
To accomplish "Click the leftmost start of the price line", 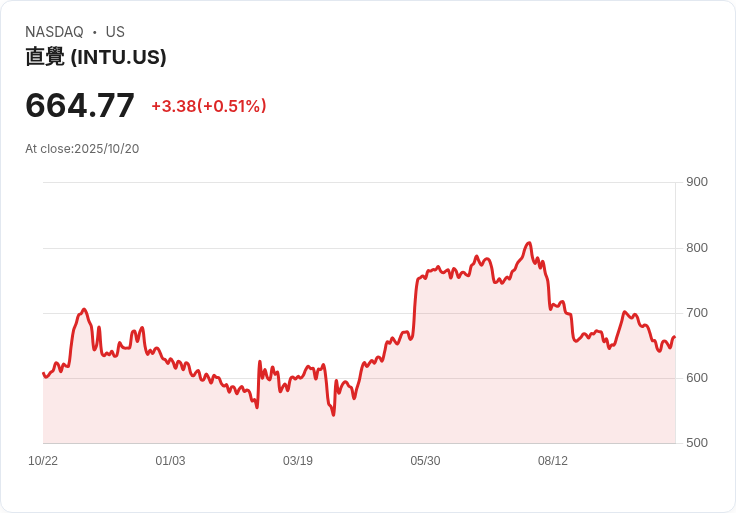I will (x=43, y=373).
